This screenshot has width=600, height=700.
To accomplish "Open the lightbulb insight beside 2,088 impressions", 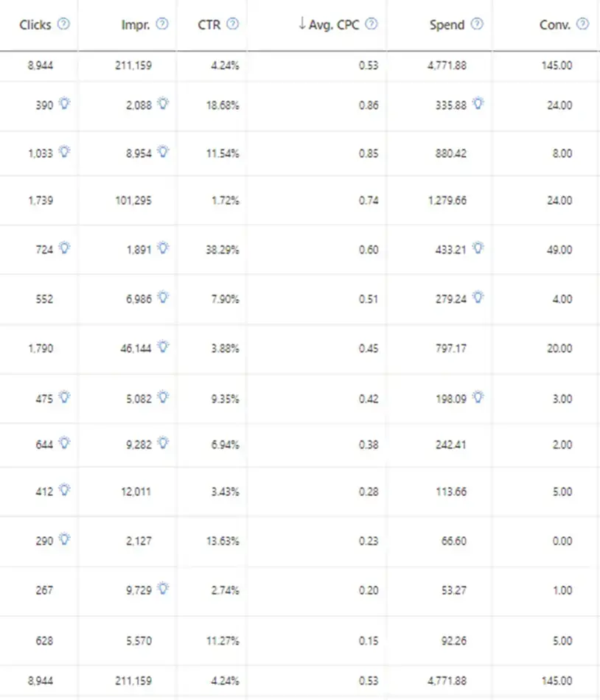I will click(163, 105).
